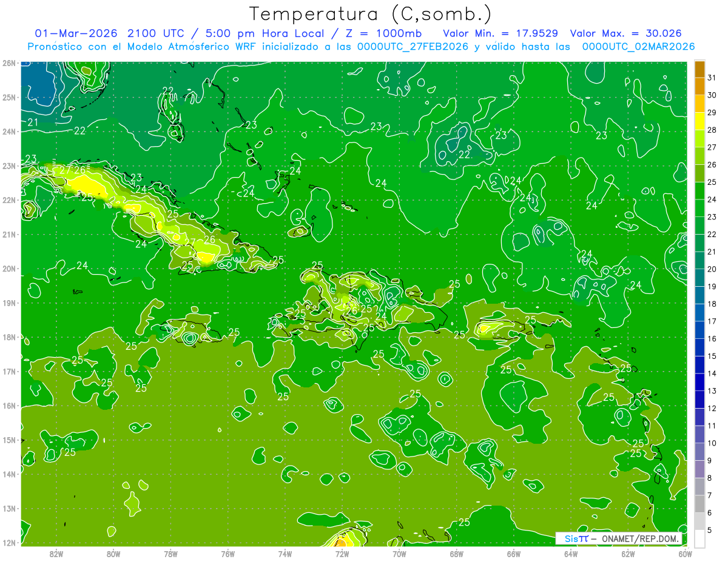
Task: Click the '0000UTC_27FEB2026' initialization time
Action: point(412,47)
